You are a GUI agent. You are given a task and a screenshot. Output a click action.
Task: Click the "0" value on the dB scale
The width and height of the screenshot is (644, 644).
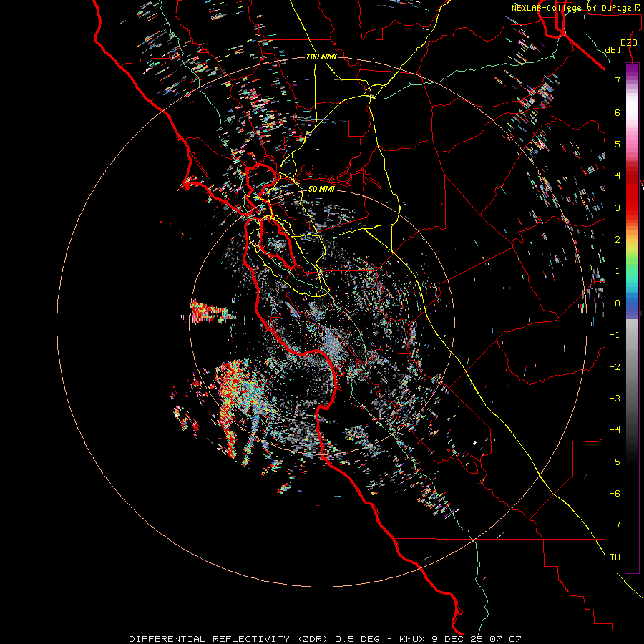coord(618,303)
